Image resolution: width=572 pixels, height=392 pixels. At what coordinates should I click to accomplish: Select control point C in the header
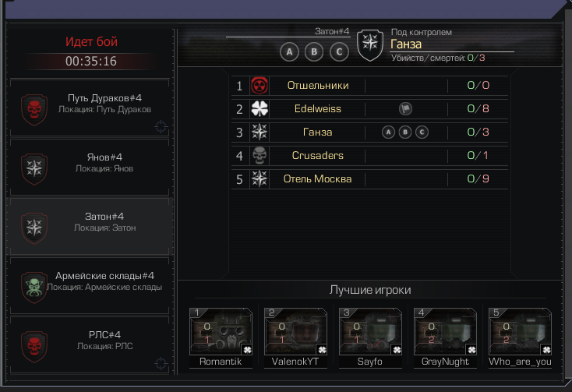point(339,52)
